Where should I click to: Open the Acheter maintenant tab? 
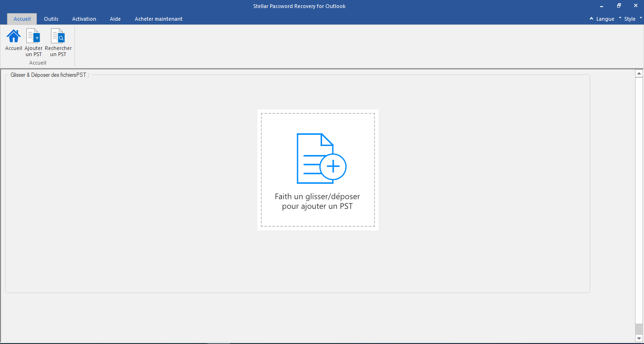pos(158,19)
